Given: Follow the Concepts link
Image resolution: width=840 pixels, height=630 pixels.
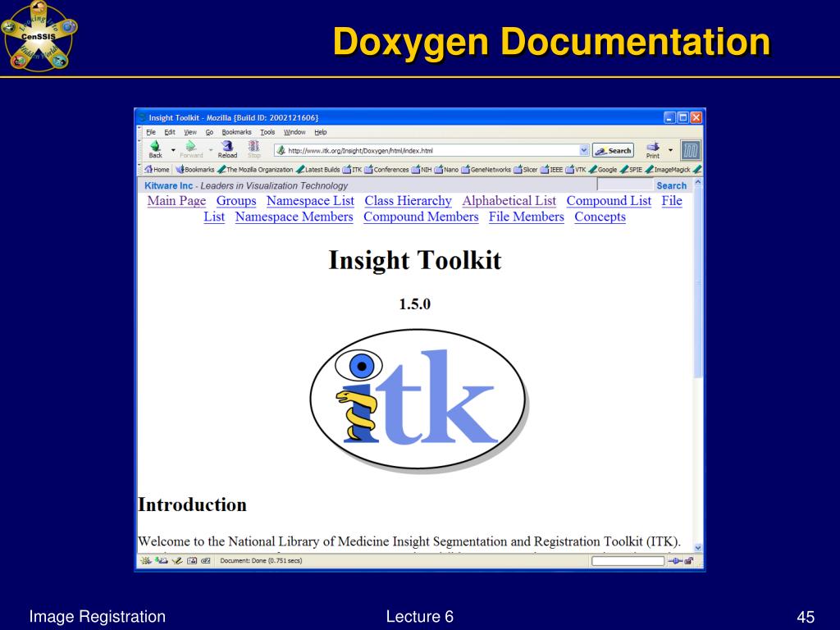Looking at the screenshot, I should (x=600, y=217).
